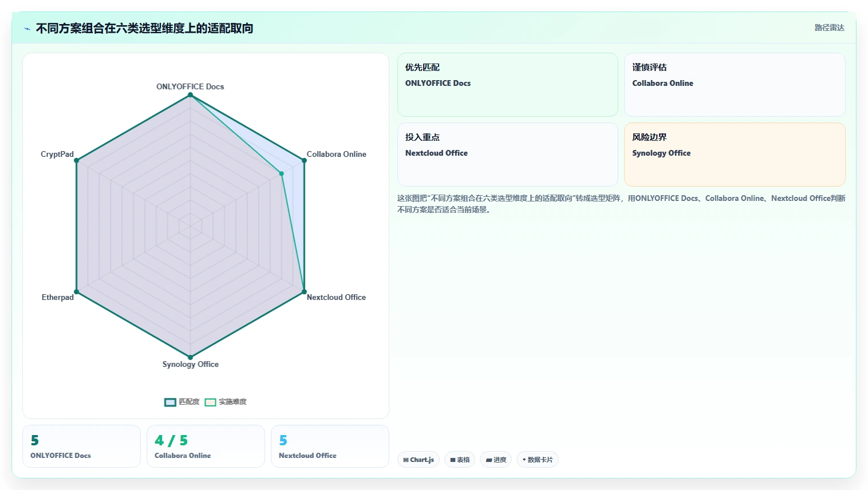Click the radar data point at Synology Office vertex

(190, 357)
